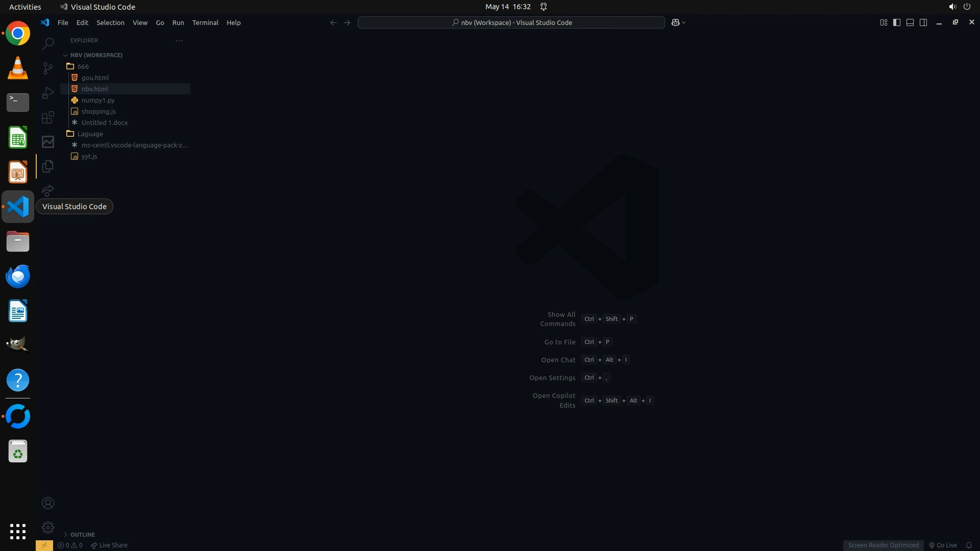Open the Selection menu

click(110, 22)
